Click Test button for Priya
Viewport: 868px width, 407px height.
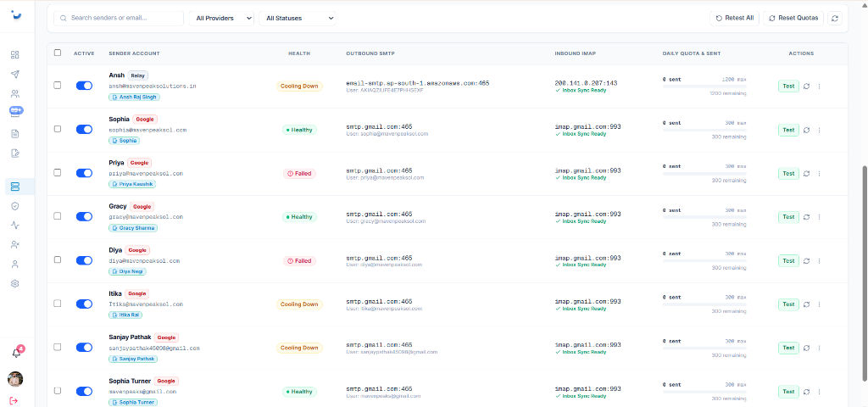(788, 173)
